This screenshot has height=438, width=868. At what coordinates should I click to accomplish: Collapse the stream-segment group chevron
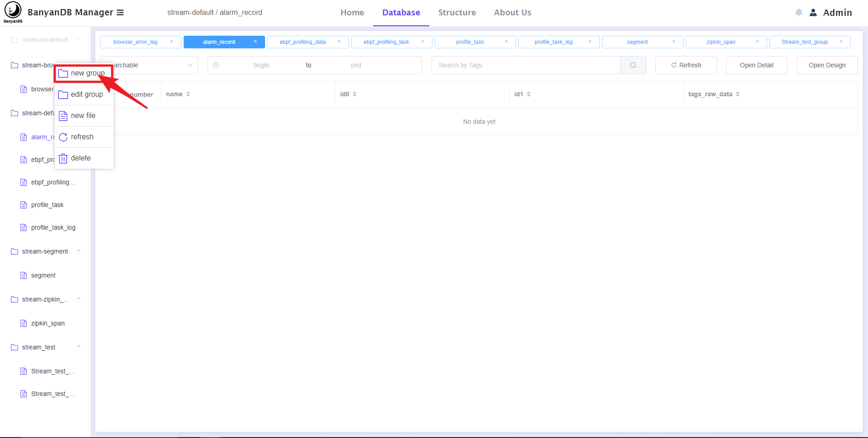click(79, 251)
